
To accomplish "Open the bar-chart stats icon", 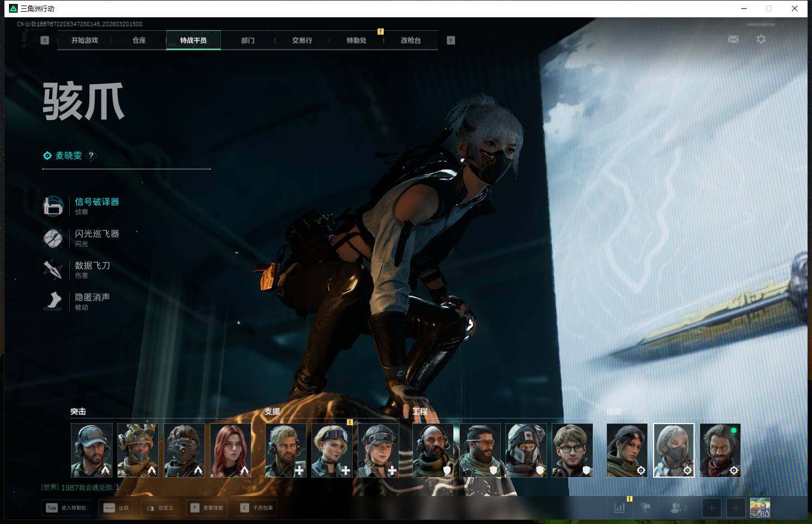I will pos(620,508).
